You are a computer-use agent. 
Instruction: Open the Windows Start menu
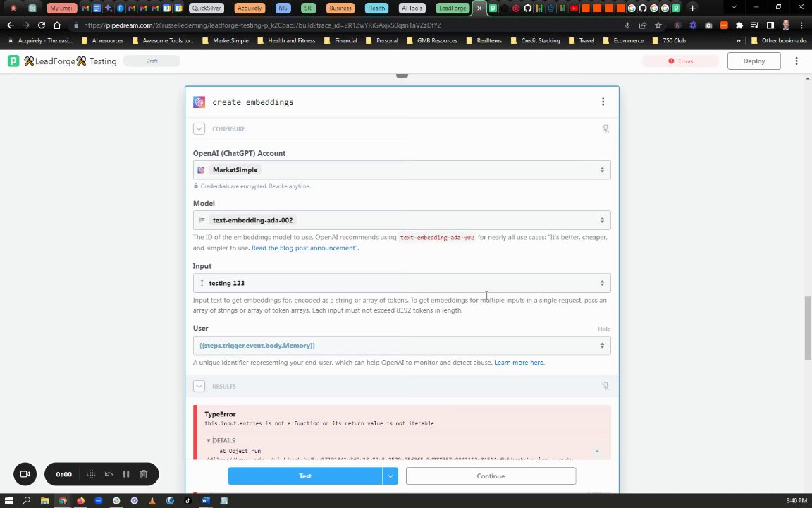coord(8,501)
